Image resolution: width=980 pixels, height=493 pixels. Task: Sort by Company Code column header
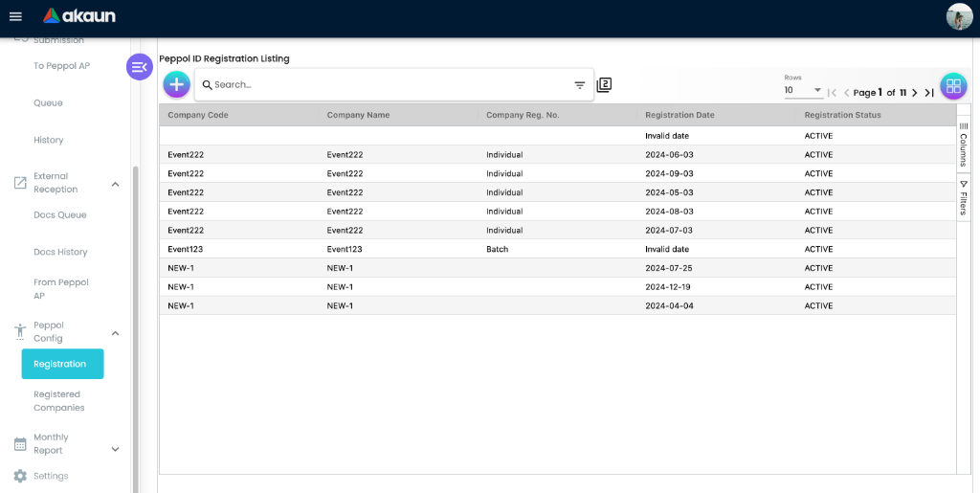197,115
